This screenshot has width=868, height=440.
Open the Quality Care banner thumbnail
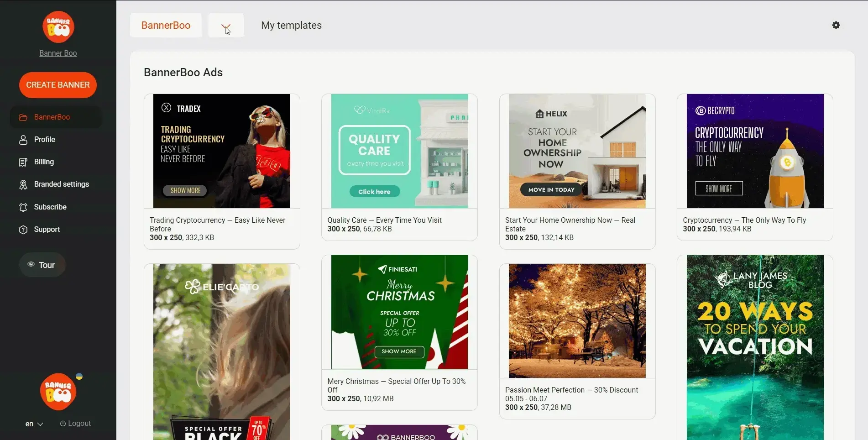click(x=399, y=151)
